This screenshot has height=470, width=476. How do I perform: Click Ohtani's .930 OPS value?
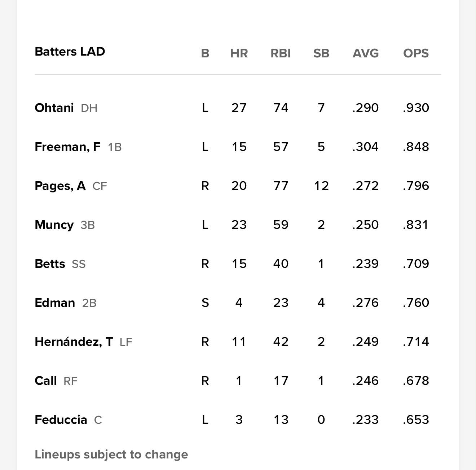[416, 108]
